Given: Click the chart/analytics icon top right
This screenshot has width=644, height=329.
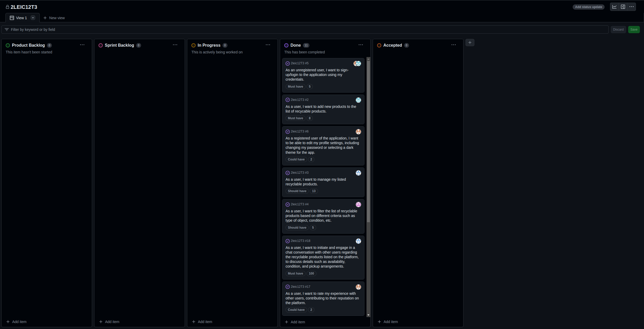Looking at the screenshot, I should [614, 6].
